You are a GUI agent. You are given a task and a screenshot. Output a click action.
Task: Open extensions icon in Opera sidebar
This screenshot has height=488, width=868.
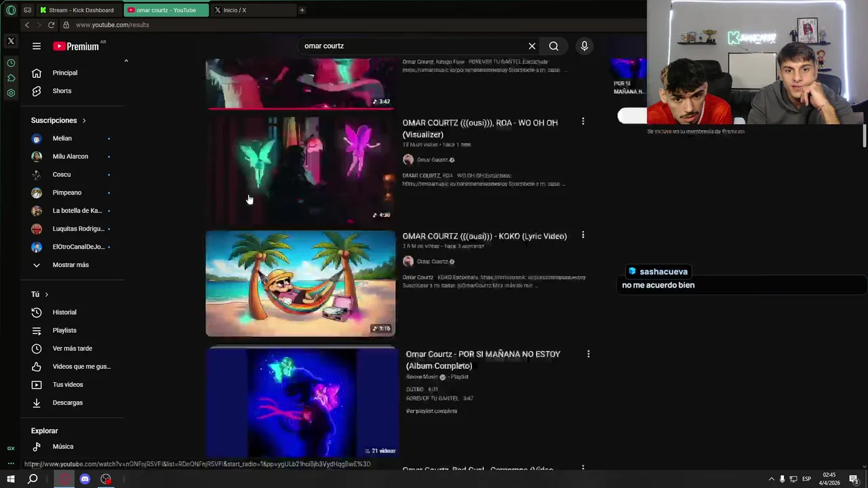click(x=11, y=78)
